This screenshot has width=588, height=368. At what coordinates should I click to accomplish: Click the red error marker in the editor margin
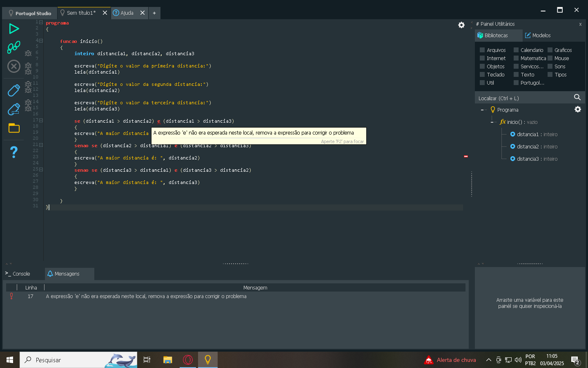point(465,156)
